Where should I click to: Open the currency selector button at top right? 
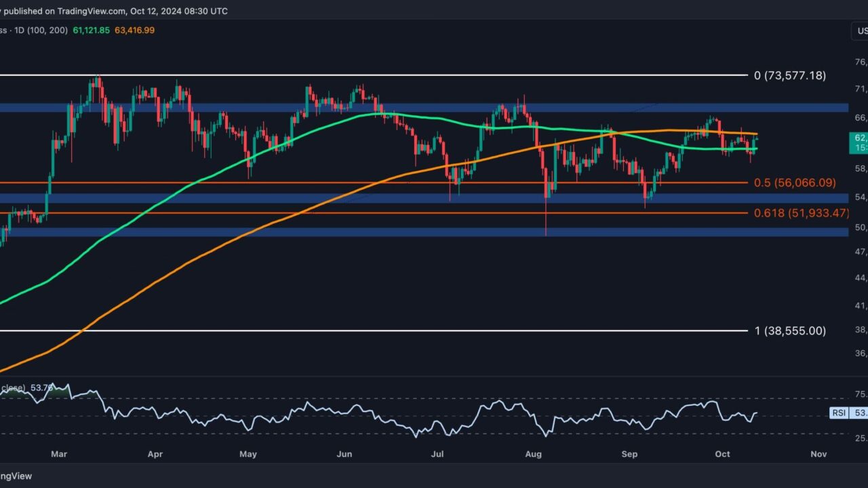(860, 30)
